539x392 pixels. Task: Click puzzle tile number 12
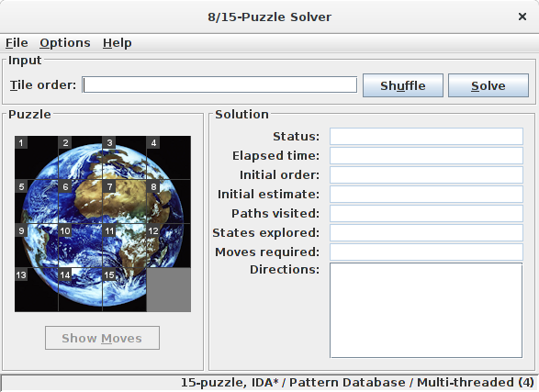[169, 246]
